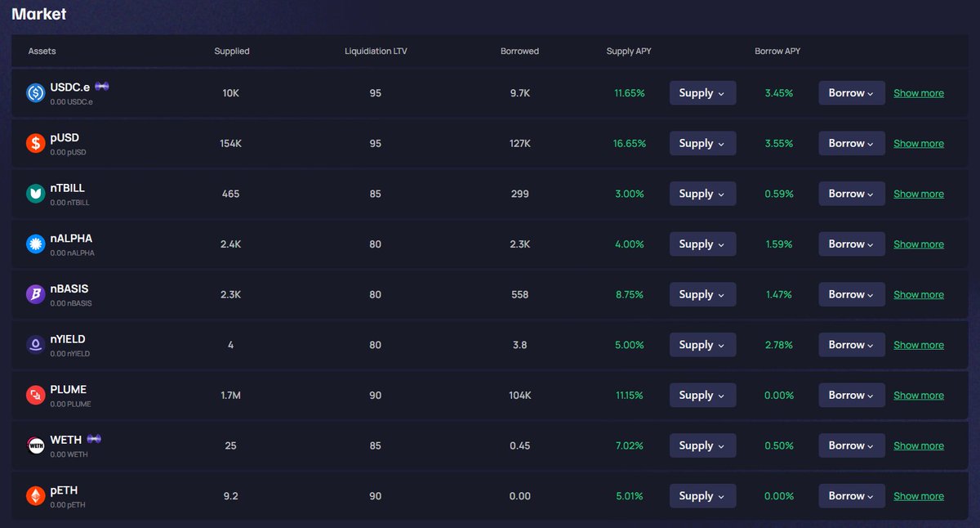Click the 3.55% borrow APY value
The image size is (980, 528).
pyautogui.click(x=779, y=144)
